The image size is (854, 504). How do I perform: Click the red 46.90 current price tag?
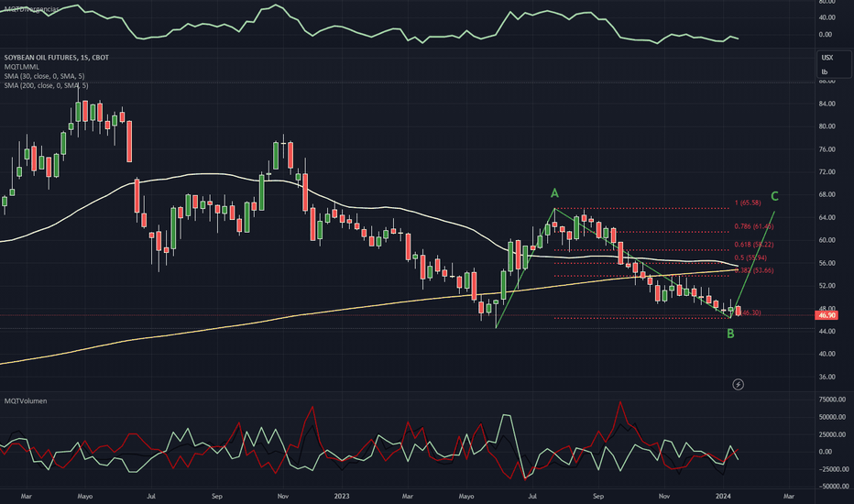pos(827,315)
